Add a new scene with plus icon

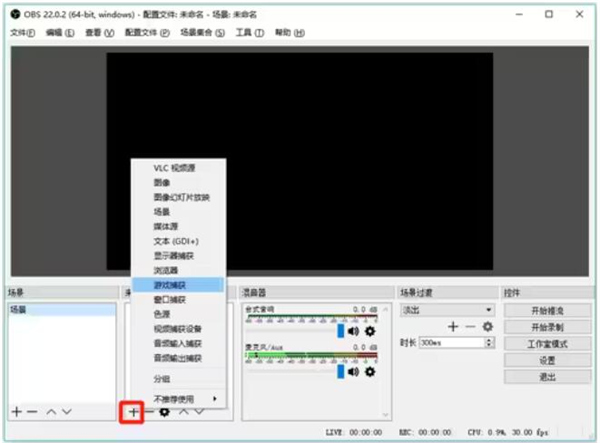click(16, 411)
